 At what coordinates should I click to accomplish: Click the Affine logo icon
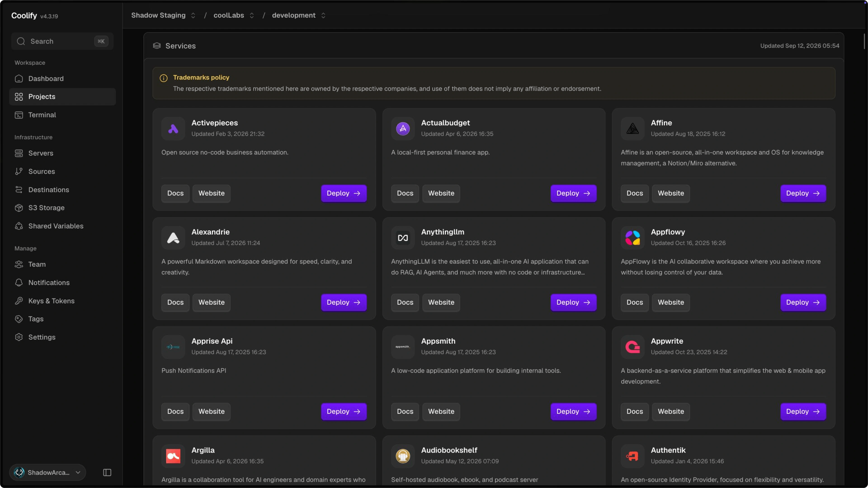click(632, 129)
